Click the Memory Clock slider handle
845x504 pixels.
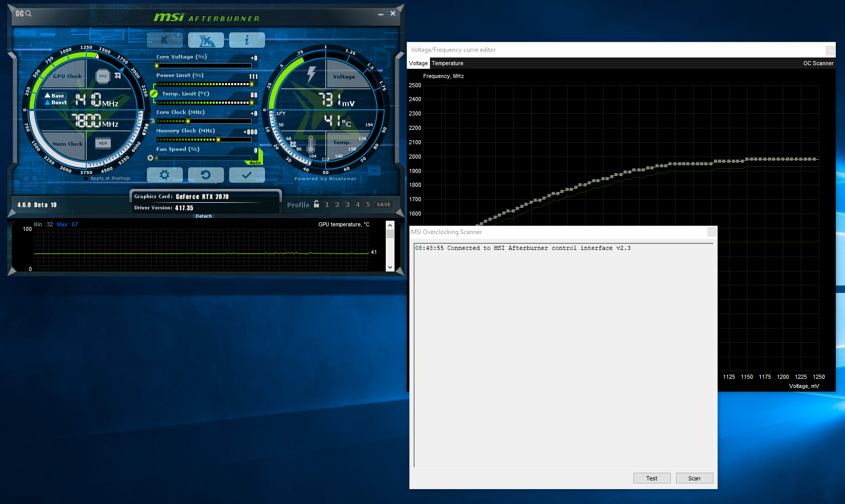[218, 140]
